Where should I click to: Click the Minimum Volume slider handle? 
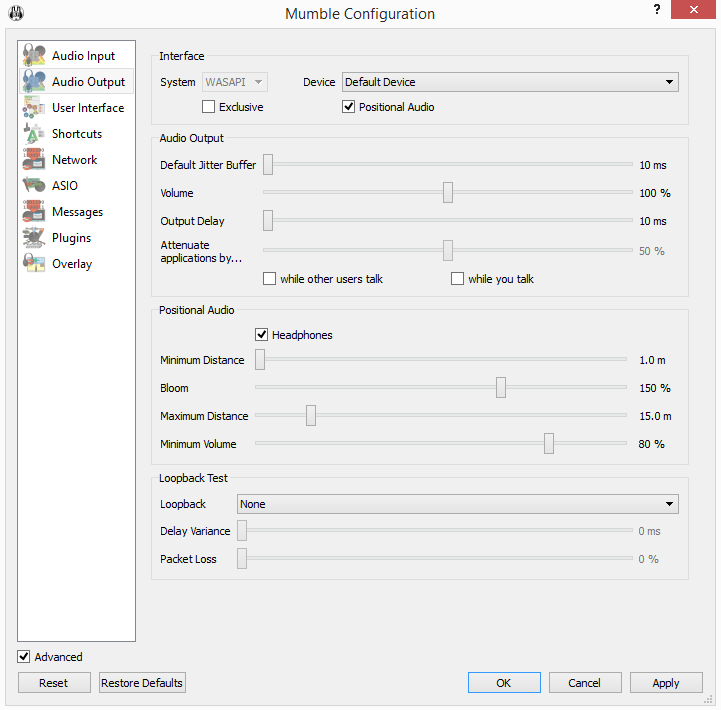click(549, 444)
